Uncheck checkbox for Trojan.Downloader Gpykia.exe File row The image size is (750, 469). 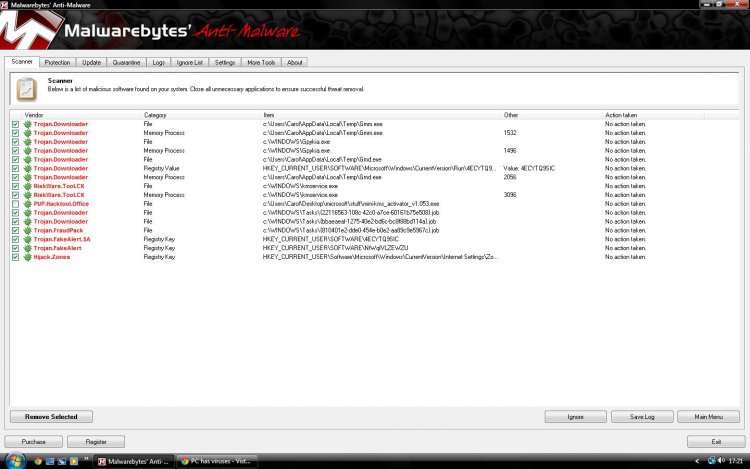tap(15, 142)
